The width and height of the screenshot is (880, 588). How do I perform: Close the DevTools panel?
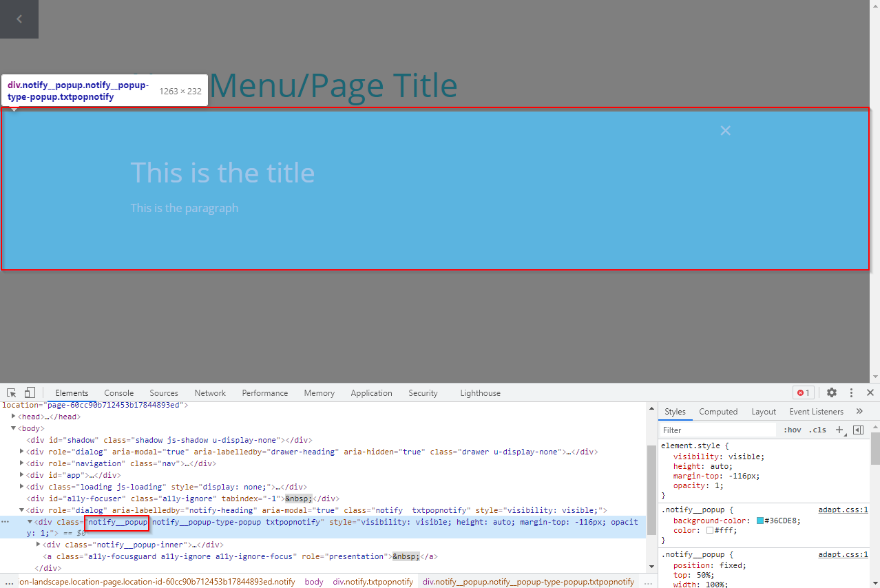(x=870, y=392)
